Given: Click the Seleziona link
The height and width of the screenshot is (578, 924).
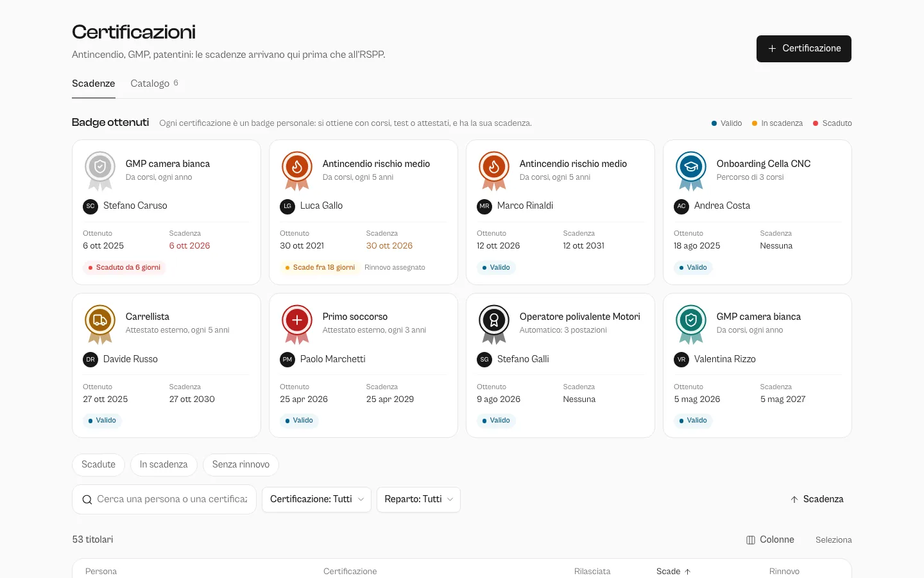Looking at the screenshot, I should pyautogui.click(x=834, y=540).
